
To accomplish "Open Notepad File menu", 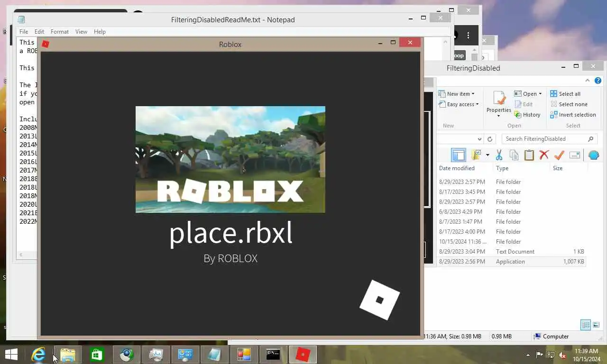I will click(x=24, y=32).
